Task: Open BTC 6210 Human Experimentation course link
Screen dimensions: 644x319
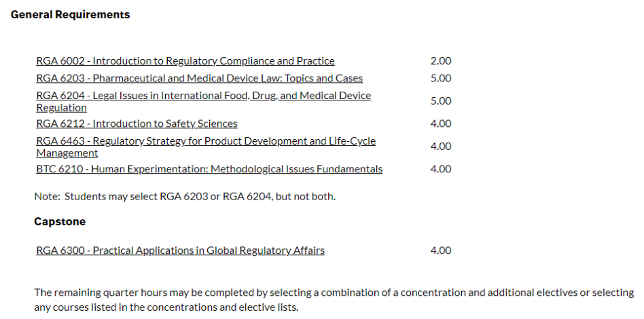Action: pyautogui.click(x=209, y=169)
